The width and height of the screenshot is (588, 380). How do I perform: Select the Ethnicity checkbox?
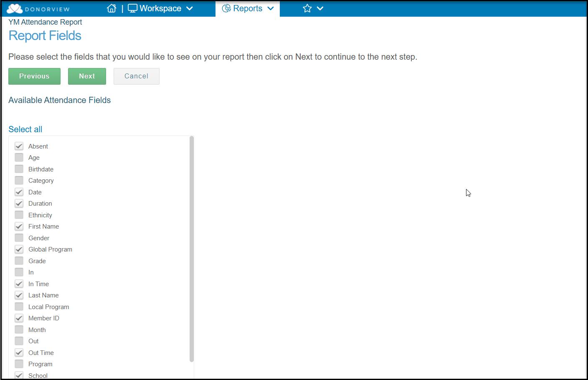19,215
